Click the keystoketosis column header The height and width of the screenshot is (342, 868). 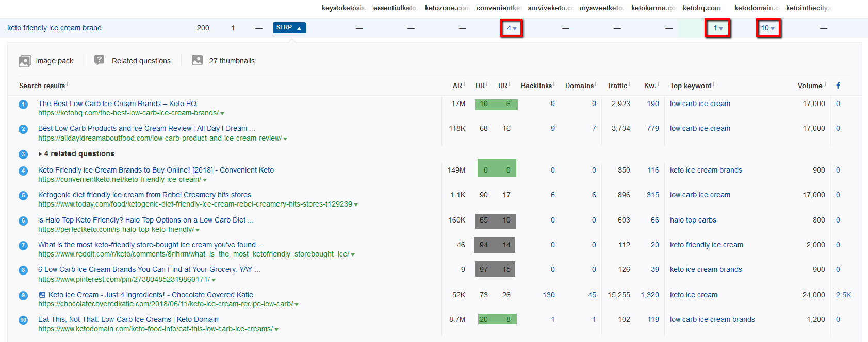[343, 8]
